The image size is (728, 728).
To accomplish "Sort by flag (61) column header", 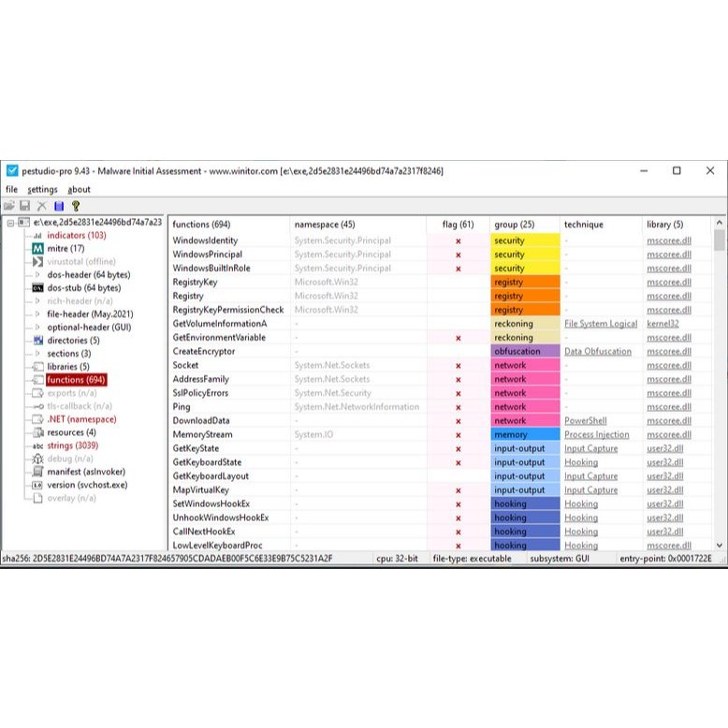I will tap(458, 225).
